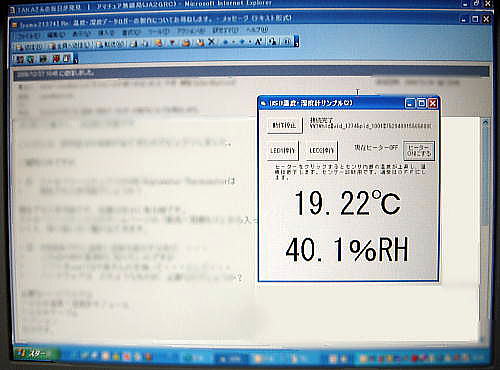Go to the next item with the down arrow
The height and width of the screenshot is (370, 500).
243,42
